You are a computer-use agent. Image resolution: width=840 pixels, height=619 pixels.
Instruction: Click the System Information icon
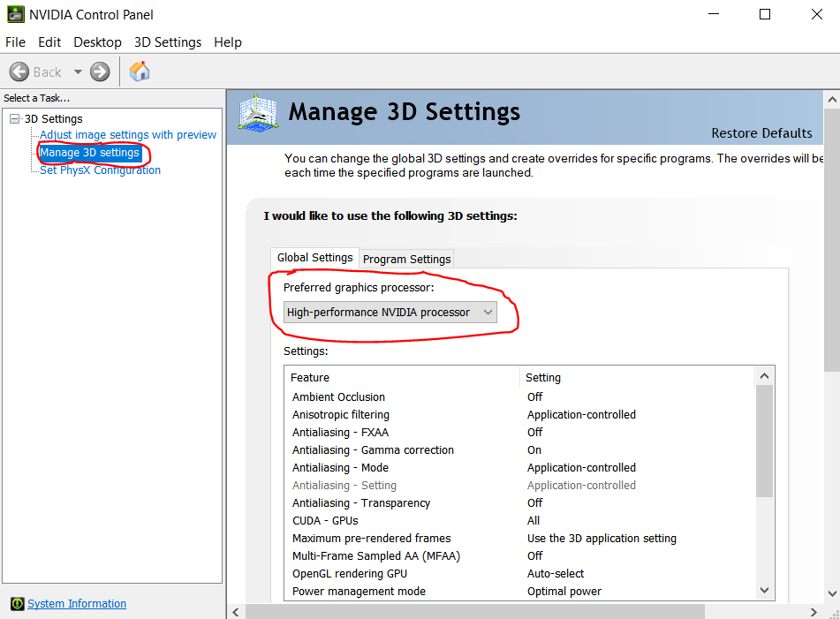coord(17,604)
